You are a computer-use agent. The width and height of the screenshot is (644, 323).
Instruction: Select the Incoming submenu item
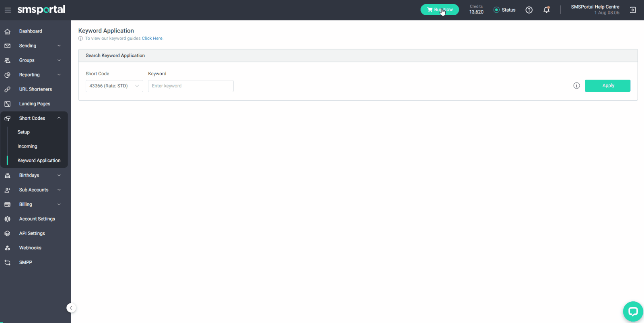27,146
